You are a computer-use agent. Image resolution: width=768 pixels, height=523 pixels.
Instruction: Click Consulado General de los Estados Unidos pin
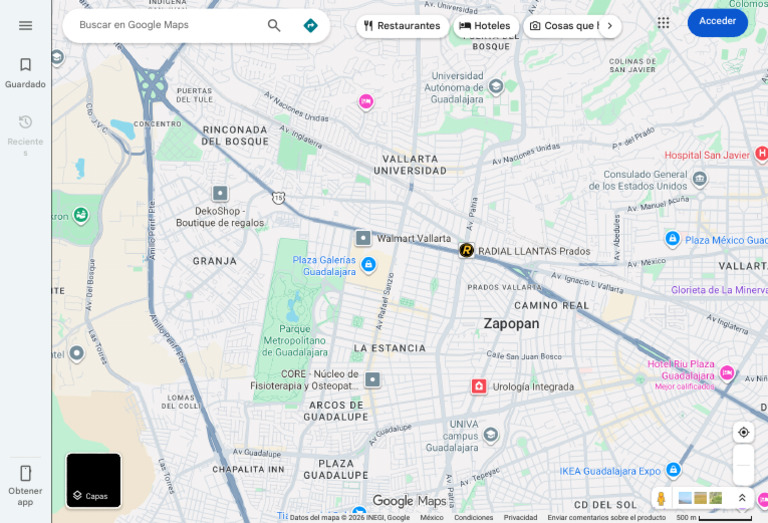point(699,179)
